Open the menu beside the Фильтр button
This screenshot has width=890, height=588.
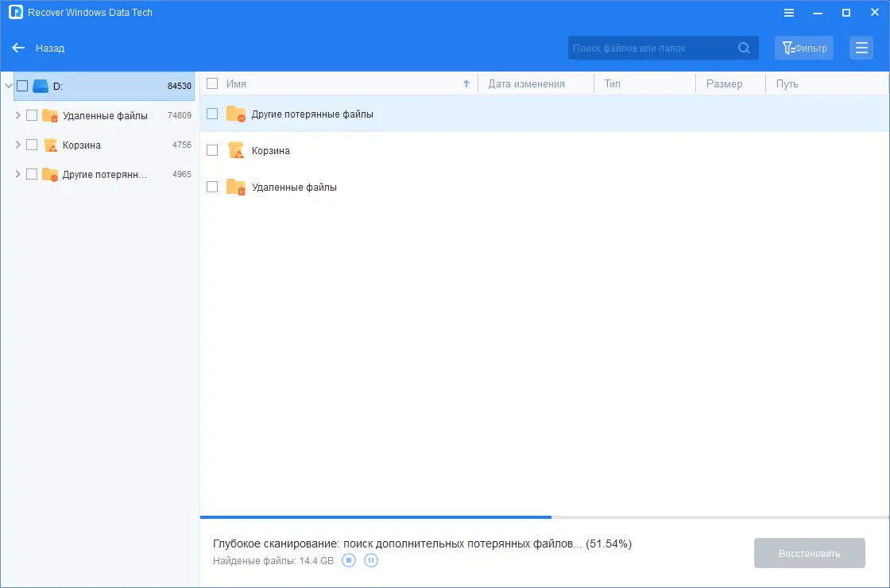(861, 48)
